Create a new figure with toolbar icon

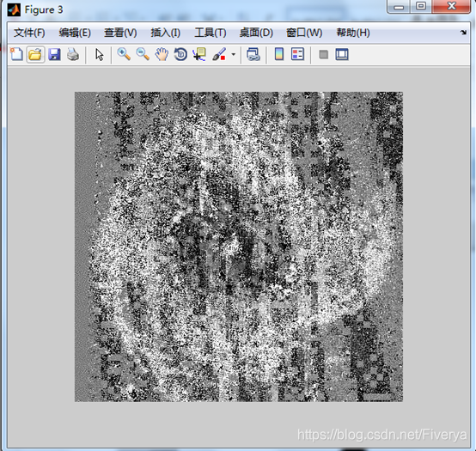pyautogui.click(x=16, y=55)
